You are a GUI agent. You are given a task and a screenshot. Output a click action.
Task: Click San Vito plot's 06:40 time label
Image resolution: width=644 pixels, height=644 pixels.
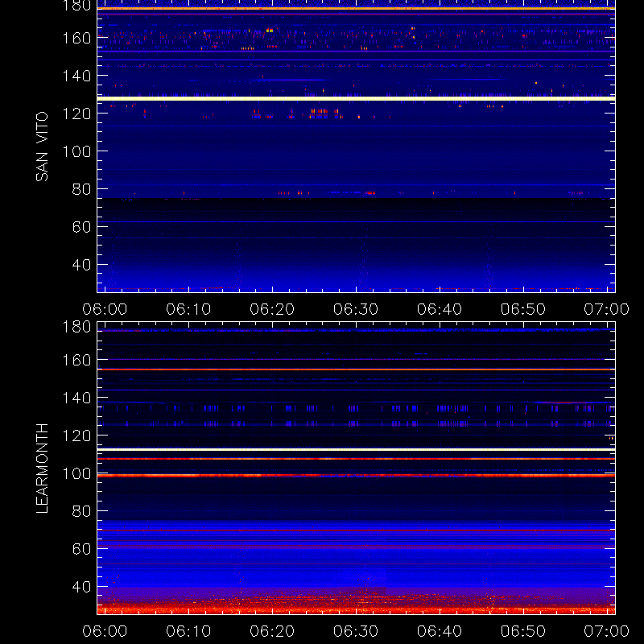(440, 309)
